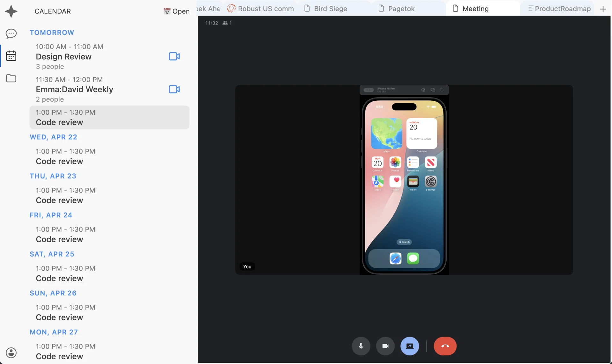The width and height of the screenshot is (612, 364).
Task: Select the AI sparkle icon in sidebar
Action: [x=11, y=11]
